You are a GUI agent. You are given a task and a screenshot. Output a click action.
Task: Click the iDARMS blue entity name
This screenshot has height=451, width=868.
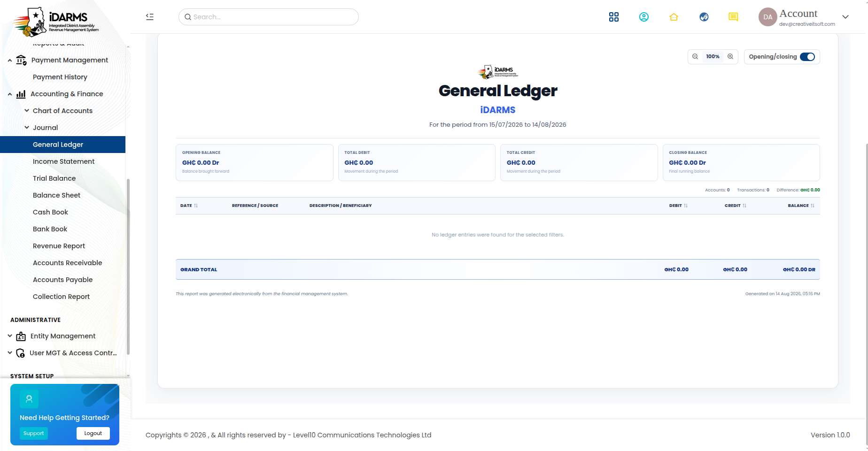[498, 110]
